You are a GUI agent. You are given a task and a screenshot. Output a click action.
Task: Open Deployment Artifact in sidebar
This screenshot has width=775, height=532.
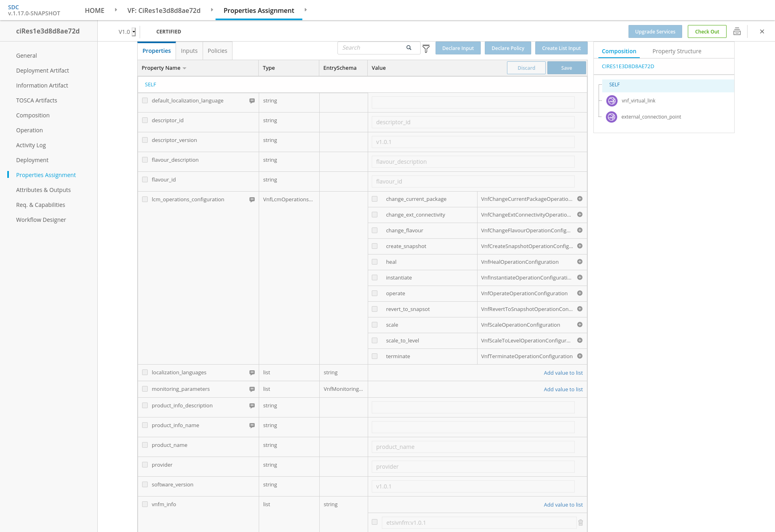point(42,71)
